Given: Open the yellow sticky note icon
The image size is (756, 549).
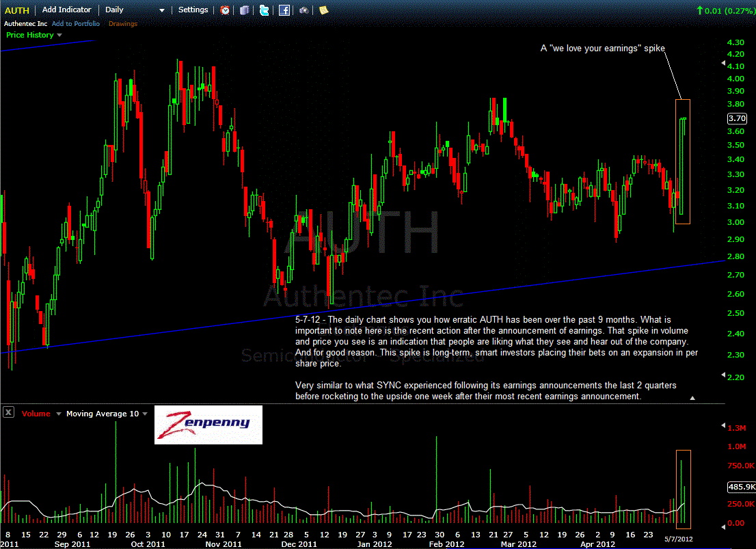Looking at the screenshot, I should (324, 10).
